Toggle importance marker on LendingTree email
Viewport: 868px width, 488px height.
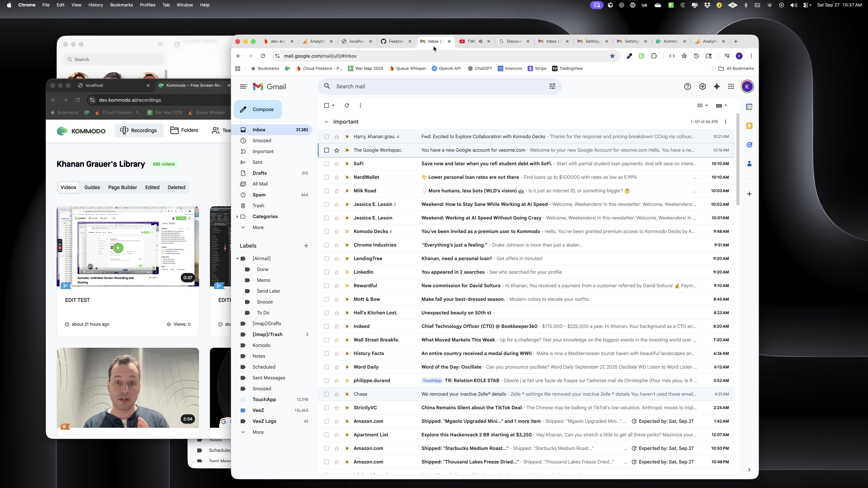[x=347, y=259]
